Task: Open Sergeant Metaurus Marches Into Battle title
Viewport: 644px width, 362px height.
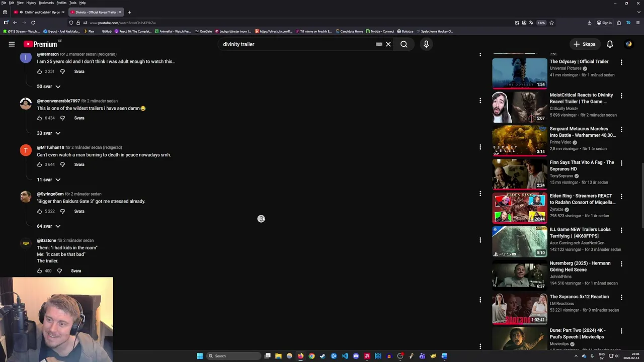Action: tap(583, 132)
